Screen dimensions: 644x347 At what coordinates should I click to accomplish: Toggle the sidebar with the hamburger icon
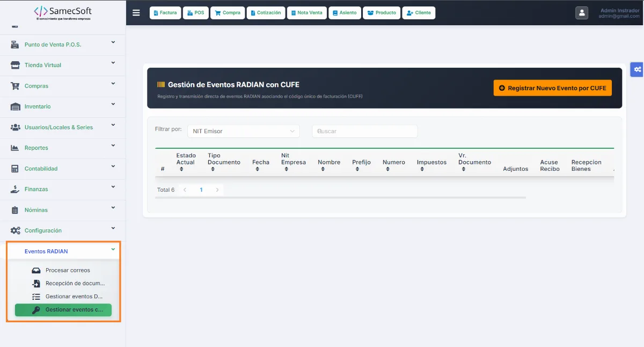point(136,13)
